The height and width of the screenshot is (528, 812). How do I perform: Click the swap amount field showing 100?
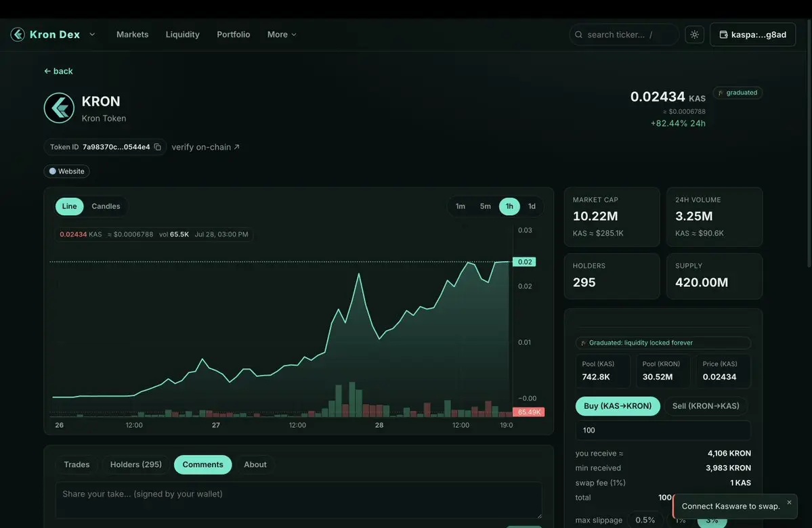pyautogui.click(x=663, y=430)
